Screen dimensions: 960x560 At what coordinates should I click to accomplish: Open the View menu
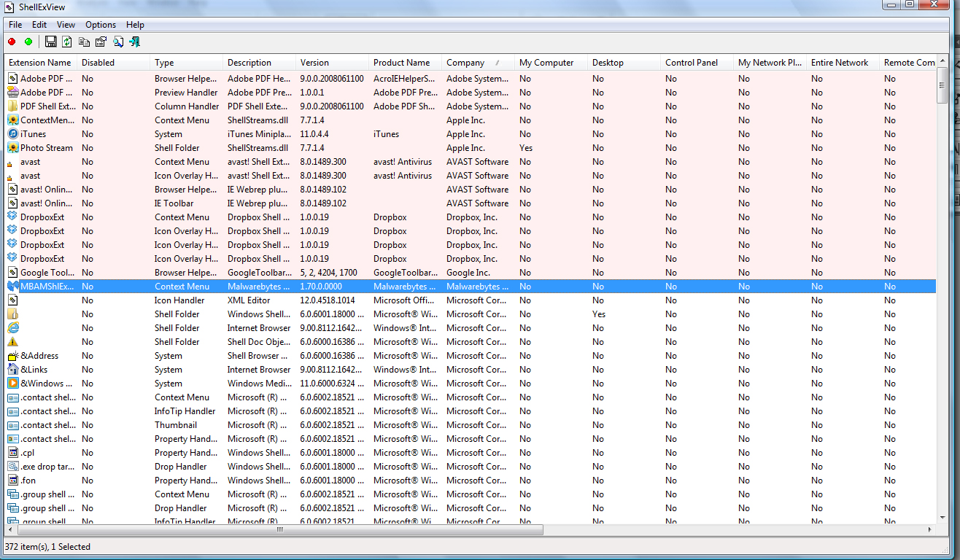(66, 25)
